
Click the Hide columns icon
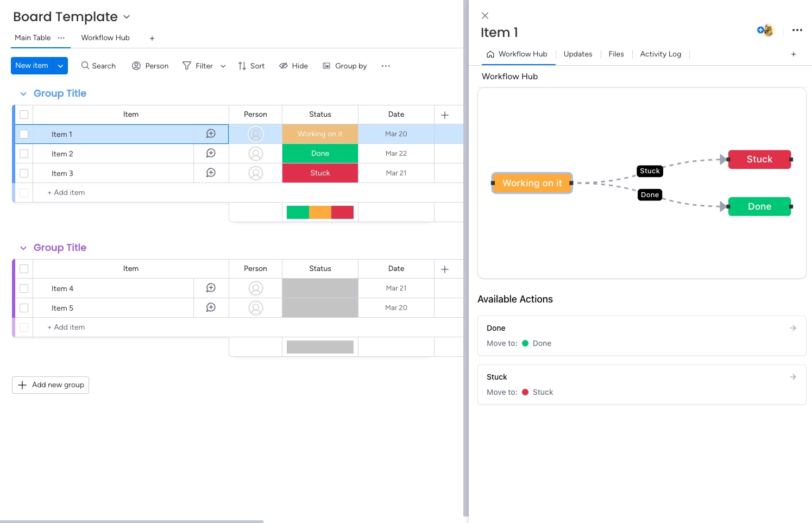point(285,66)
